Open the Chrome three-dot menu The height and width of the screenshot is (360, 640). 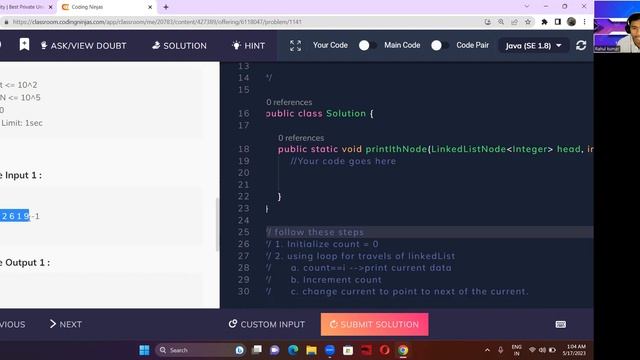584,22
